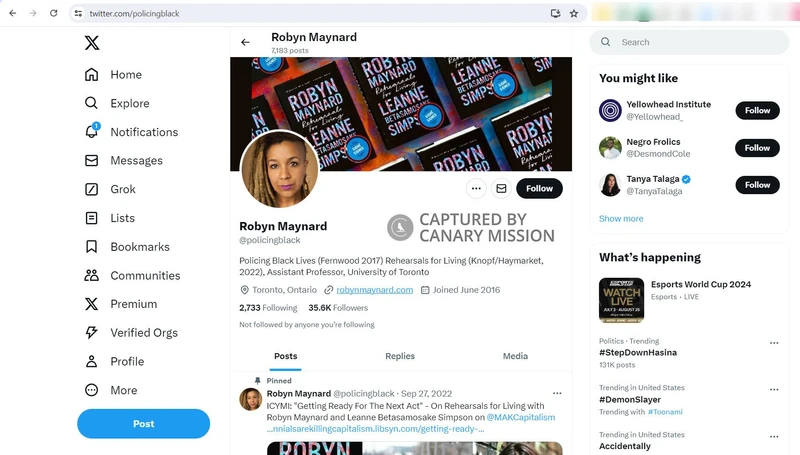This screenshot has height=455, width=800.
Task: Open libsyn.com link in pinned post
Action: [375, 428]
